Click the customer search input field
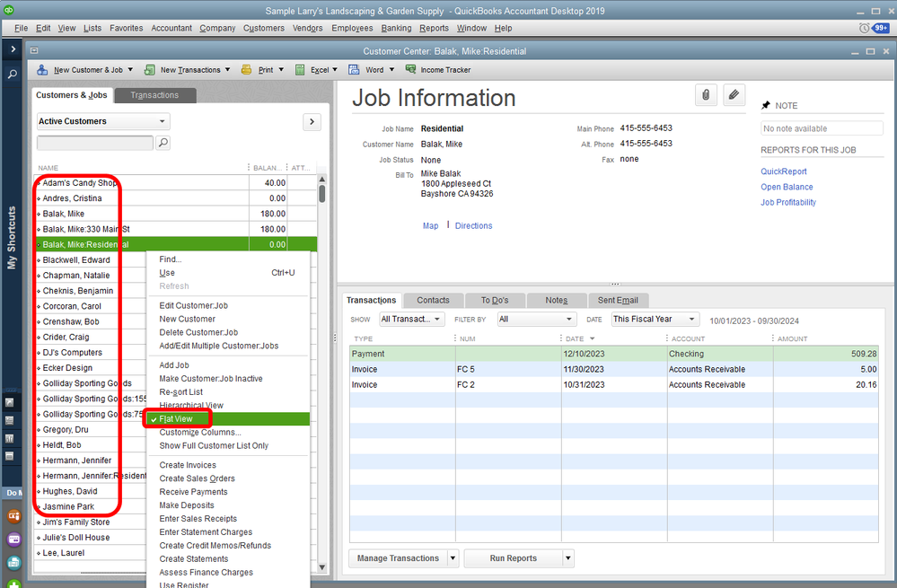 coord(94,143)
